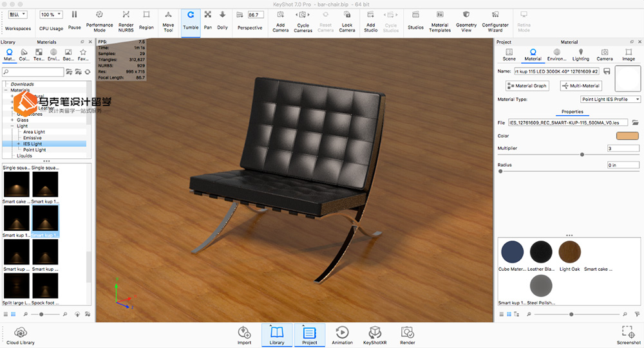Click the Perspective focal length icon

(240, 15)
